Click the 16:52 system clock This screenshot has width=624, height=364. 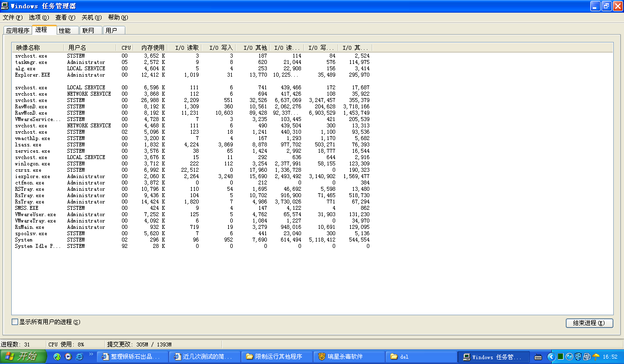[610, 357]
